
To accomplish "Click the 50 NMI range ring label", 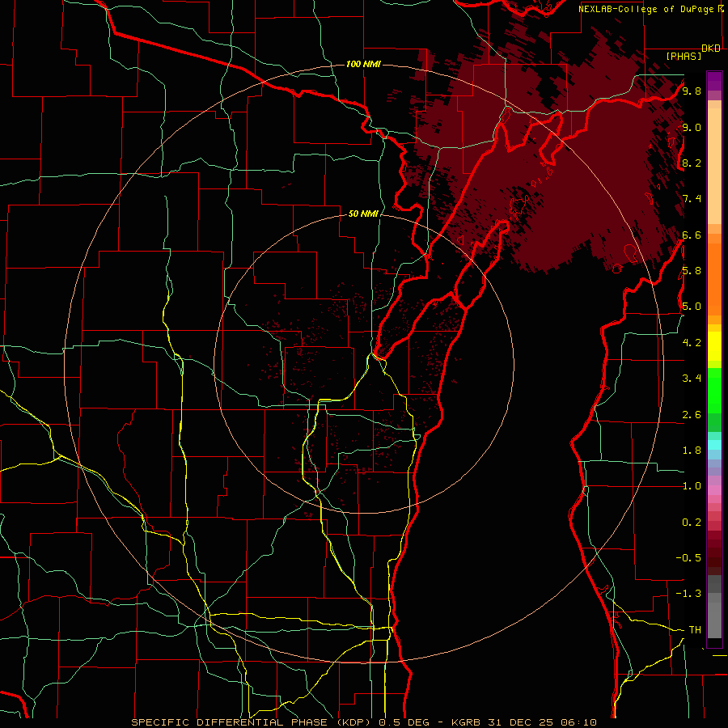I will 363,214.
